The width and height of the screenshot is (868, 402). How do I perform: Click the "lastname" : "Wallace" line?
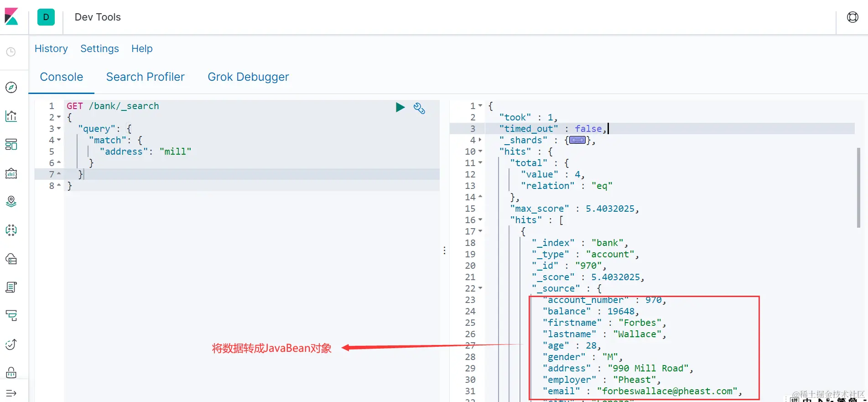(x=605, y=334)
